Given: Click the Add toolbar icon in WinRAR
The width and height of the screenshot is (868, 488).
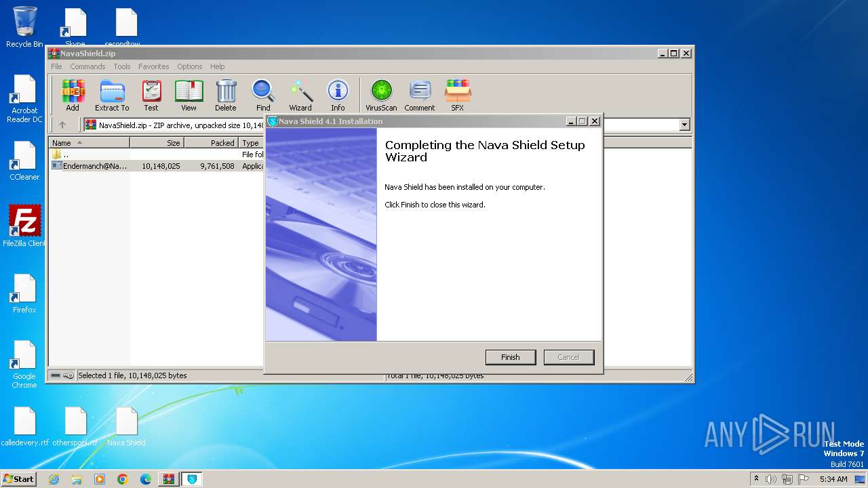Looking at the screenshot, I should 73,95.
